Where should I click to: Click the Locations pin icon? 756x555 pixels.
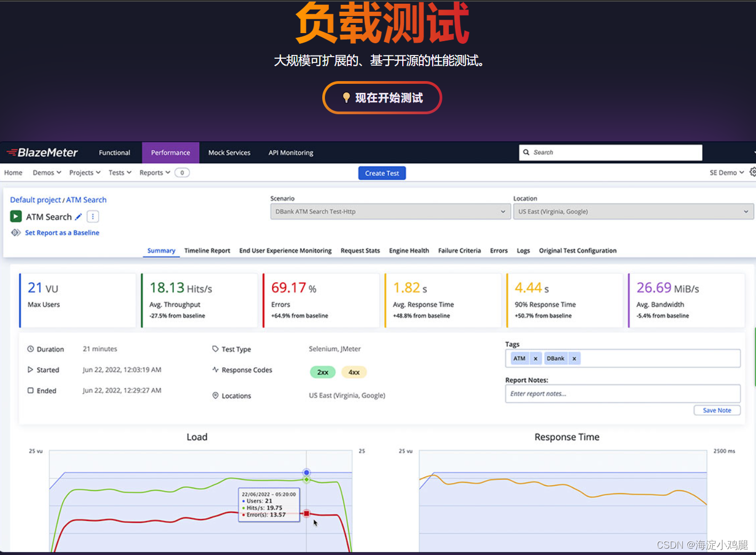coord(216,395)
